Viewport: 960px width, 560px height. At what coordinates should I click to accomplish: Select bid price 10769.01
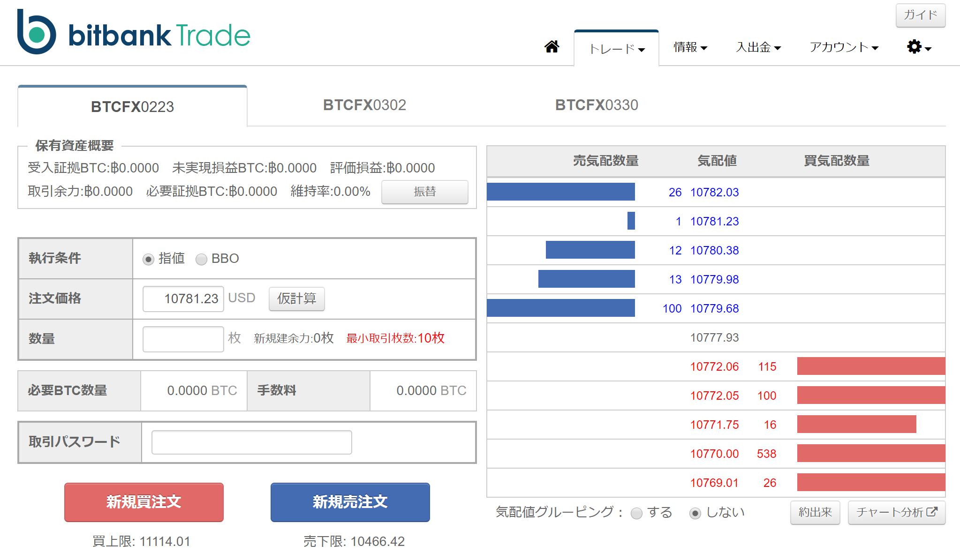point(714,483)
